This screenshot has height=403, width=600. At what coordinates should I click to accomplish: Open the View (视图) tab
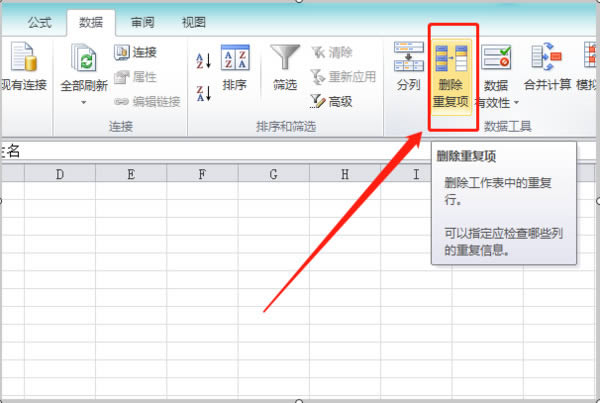[194, 22]
